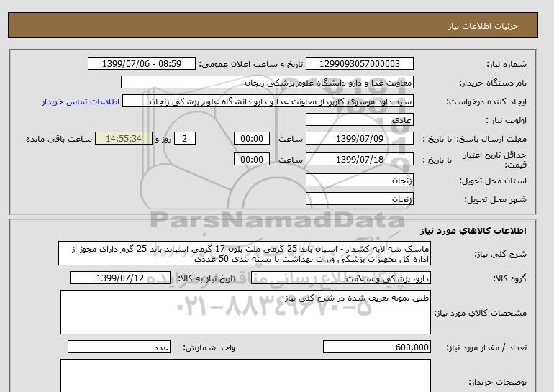
Task: Open the اطلاعات تماس خریدار link
Action: (81, 101)
